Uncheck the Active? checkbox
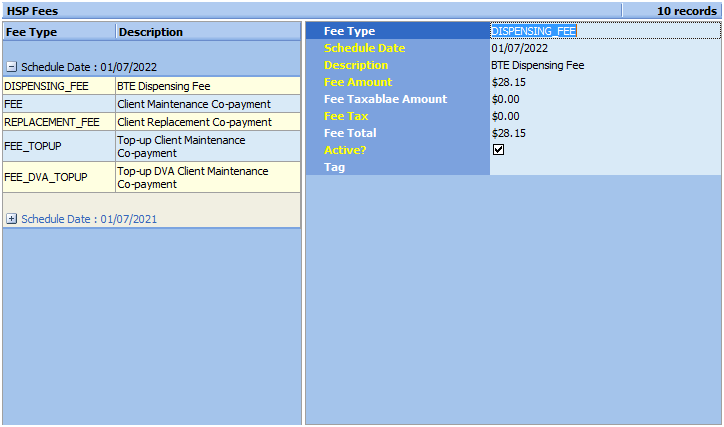This screenshot has width=724, height=427. click(498, 150)
